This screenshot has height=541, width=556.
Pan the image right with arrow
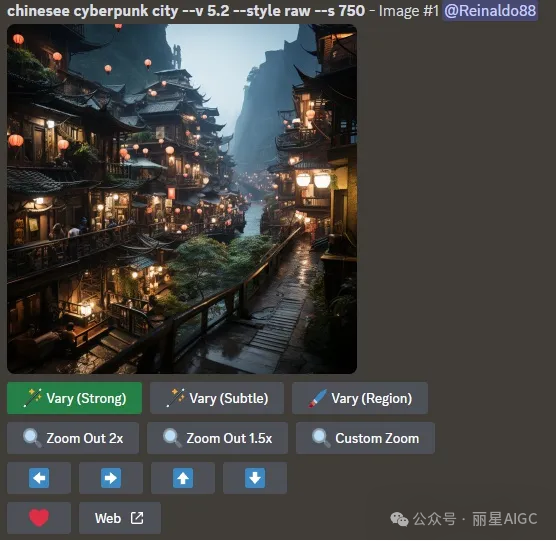pos(111,478)
